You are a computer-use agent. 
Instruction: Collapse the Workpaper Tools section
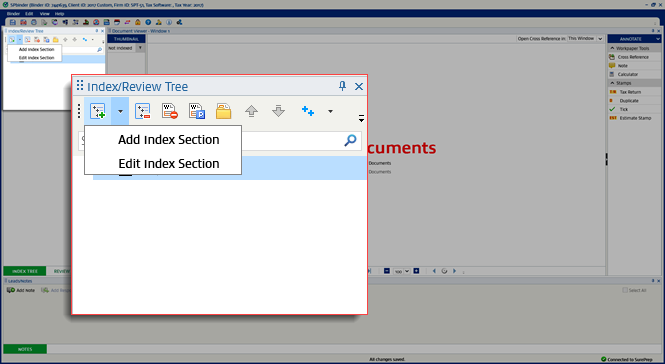coord(612,48)
